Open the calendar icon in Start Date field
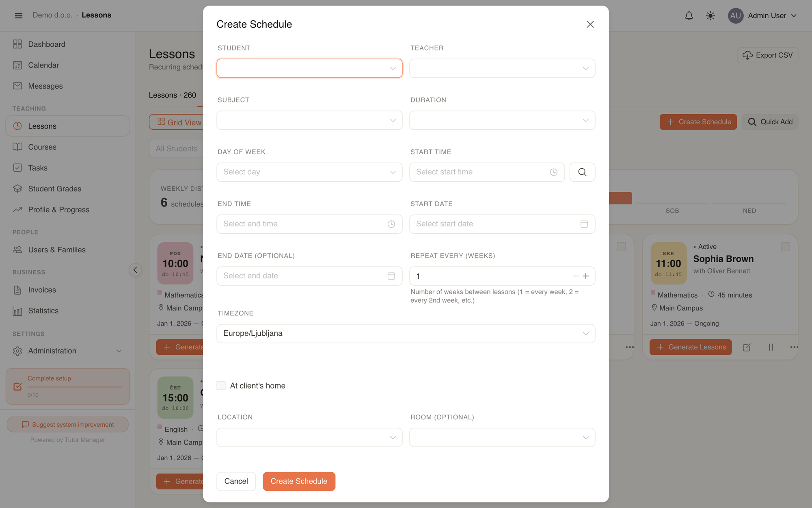Viewport: 812px width, 508px height. pos(584,224)
